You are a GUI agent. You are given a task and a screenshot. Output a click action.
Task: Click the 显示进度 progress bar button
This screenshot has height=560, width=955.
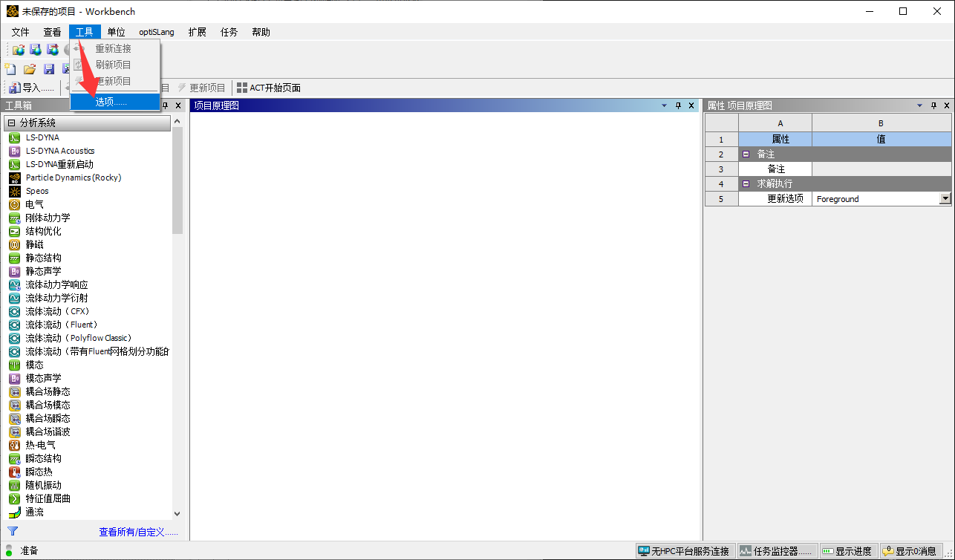(x=847, y=551)
